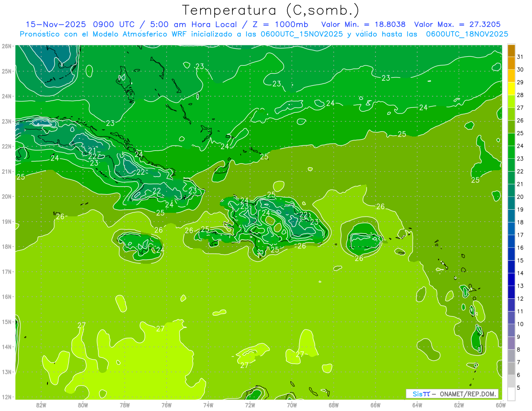Click the '66W' longitude axis label

(375, 405)
